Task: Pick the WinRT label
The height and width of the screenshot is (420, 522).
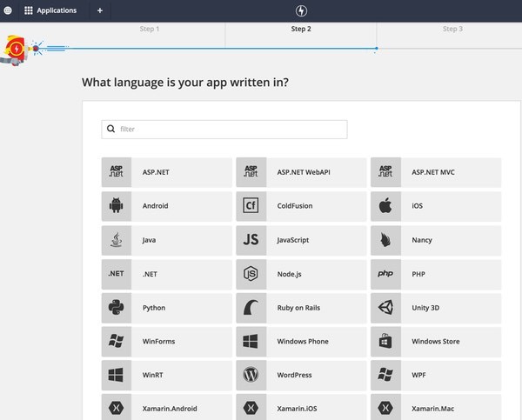Action: click(x=153, y=375)
